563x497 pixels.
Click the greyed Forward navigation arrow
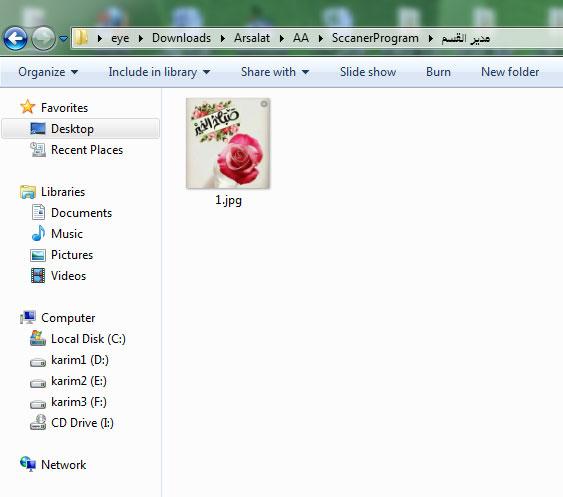coord(43,38)
